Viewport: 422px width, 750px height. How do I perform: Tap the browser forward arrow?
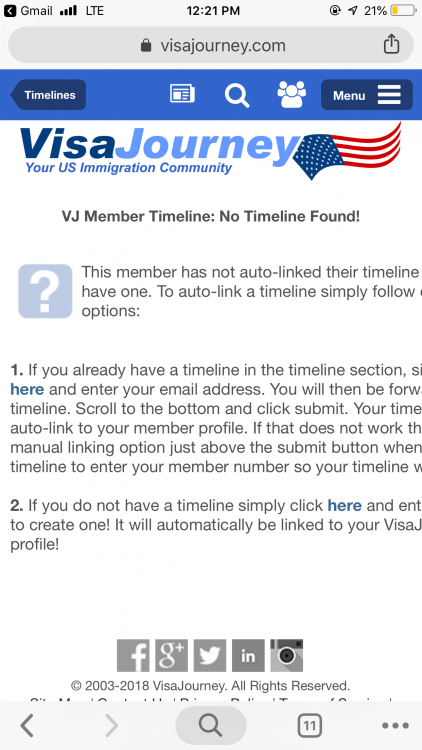(x=111, y=726)
